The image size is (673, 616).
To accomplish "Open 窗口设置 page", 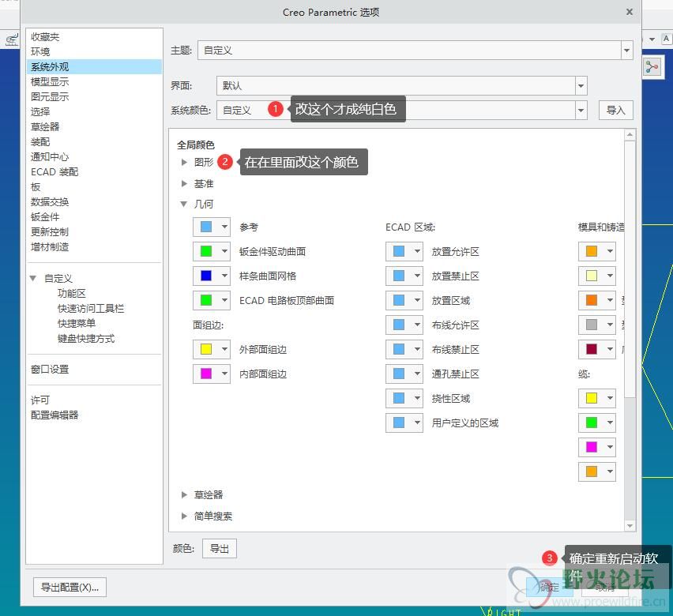I will (x=50, y=370).
